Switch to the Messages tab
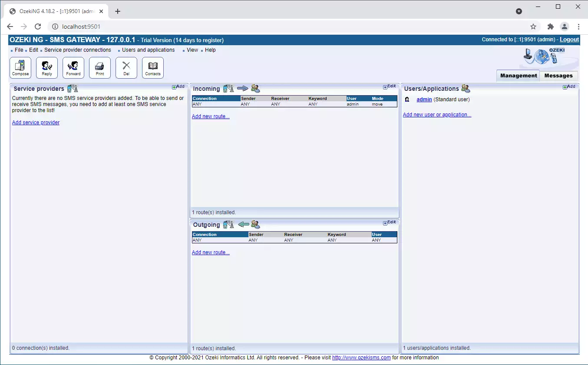 (558, 76)
